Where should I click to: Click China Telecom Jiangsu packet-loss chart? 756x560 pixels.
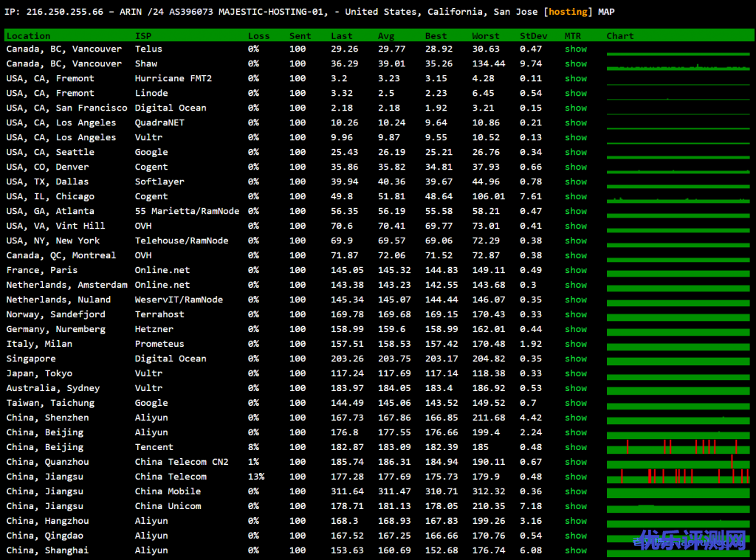click(x=678, y=476)
